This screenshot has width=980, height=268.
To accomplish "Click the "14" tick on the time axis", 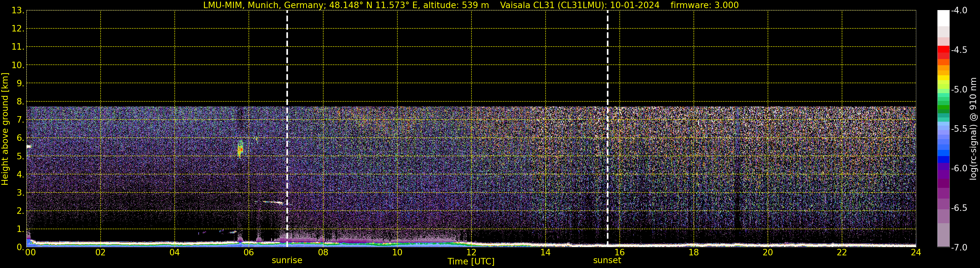I will pos(545,252).
